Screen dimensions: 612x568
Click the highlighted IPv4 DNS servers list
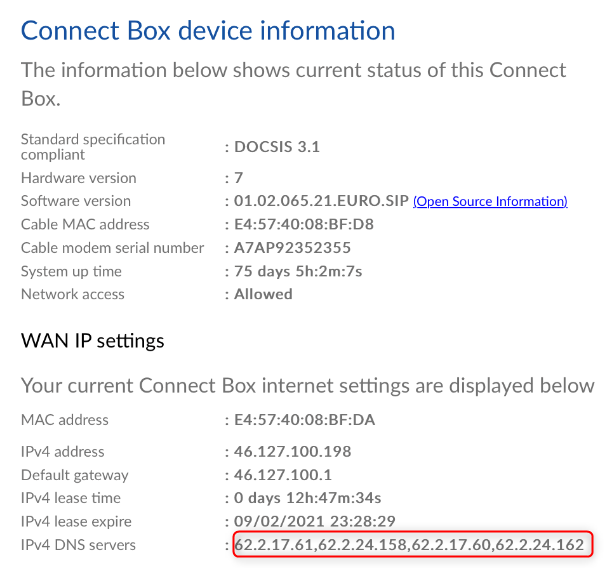(x=412, y=545)
